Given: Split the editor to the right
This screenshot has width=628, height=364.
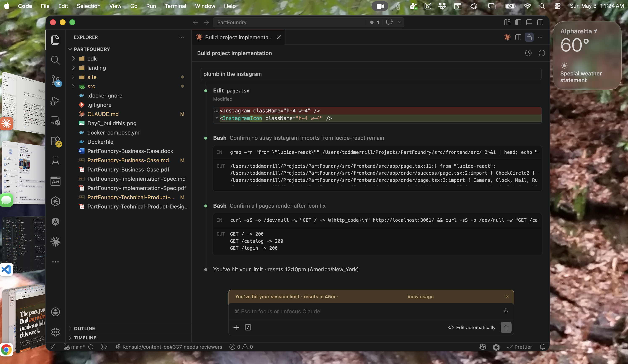Looking at the screenshot, I should click(x=518, y=37).
